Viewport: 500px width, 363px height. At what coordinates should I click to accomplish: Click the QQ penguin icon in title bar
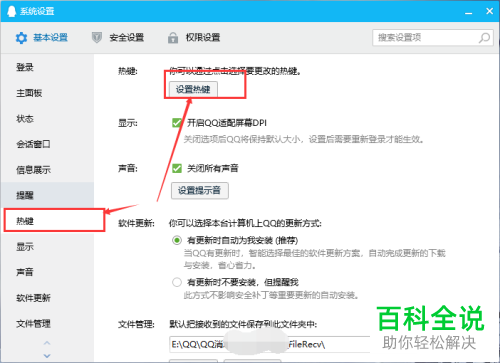[11, 11]
